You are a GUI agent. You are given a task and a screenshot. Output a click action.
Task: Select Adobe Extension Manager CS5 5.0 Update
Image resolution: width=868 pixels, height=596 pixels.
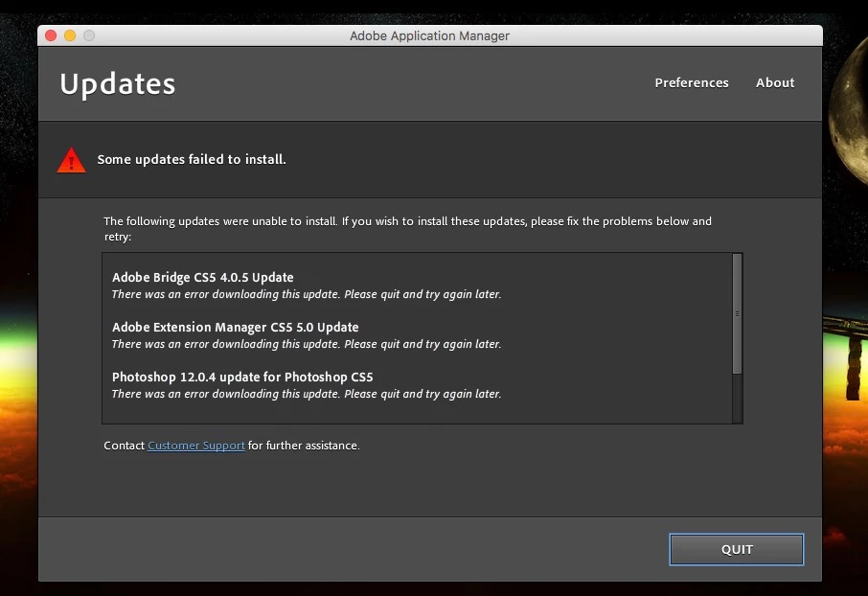[x=236, y=327]
